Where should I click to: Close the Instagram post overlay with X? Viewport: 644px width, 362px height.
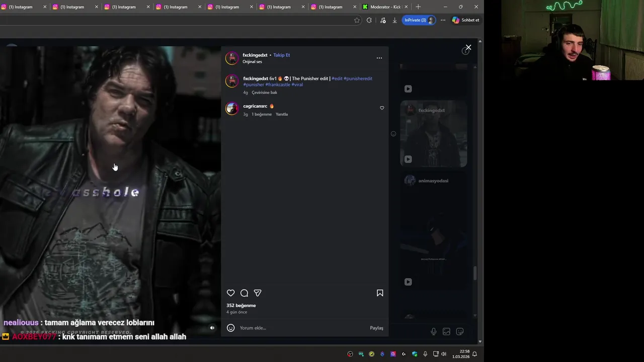[468, 47]
